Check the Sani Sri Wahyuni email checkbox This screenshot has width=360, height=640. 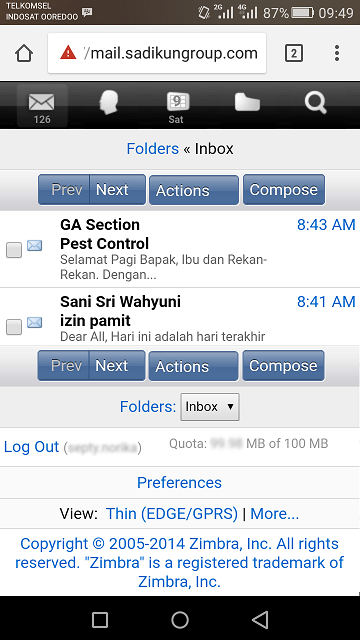tap(14, 327)
